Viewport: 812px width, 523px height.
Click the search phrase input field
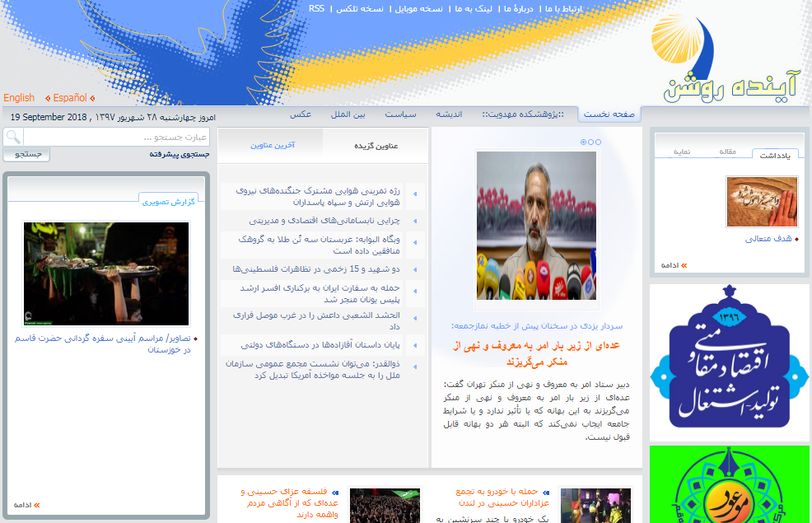[115, 137]
